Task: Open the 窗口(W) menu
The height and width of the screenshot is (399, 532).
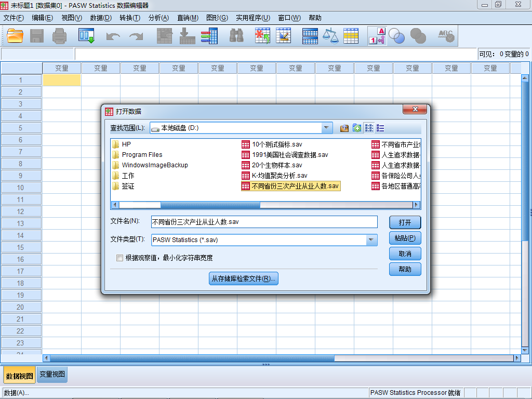Action: pos(289,18)
